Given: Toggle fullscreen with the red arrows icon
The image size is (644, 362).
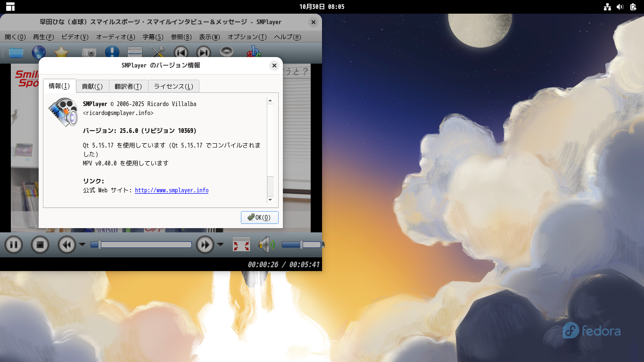Looking at the screenshot, I should [x=241, y=245].
